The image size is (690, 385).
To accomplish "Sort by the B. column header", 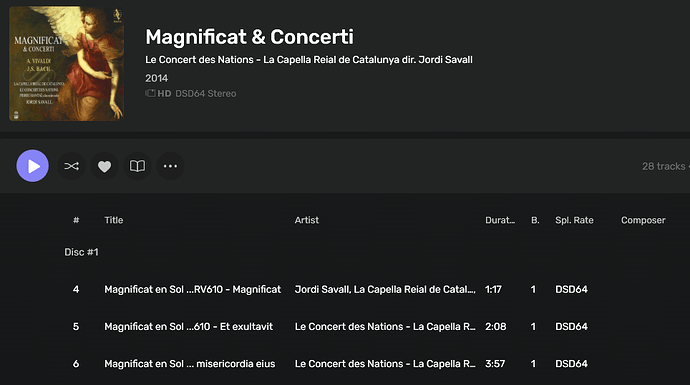I will (x=535, y=220).
